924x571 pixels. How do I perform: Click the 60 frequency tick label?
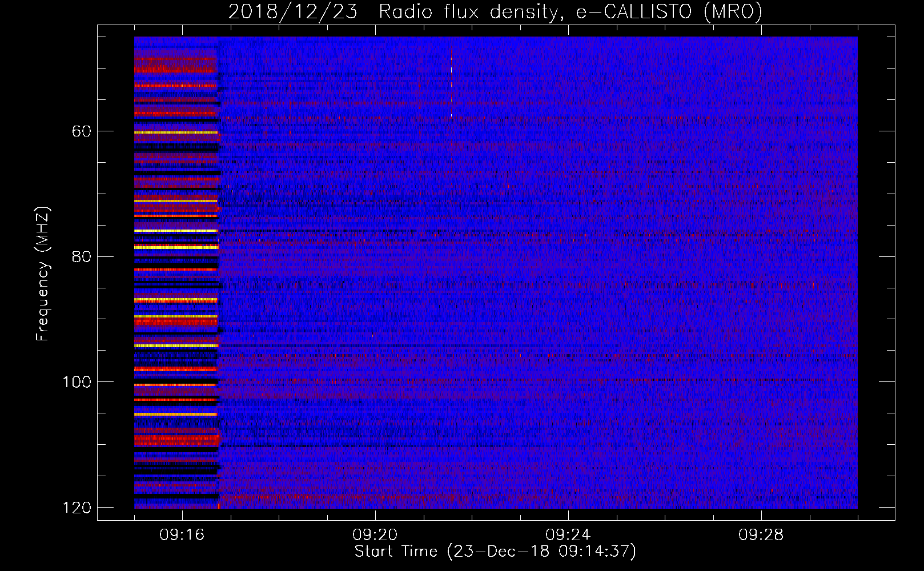tap(82, 131)
